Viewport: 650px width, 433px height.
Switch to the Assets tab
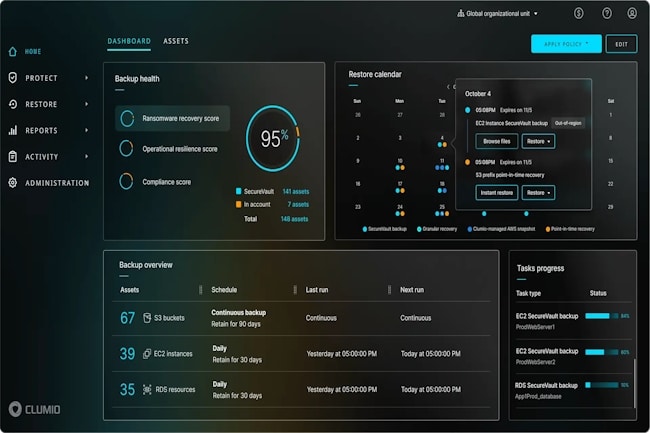176,41
